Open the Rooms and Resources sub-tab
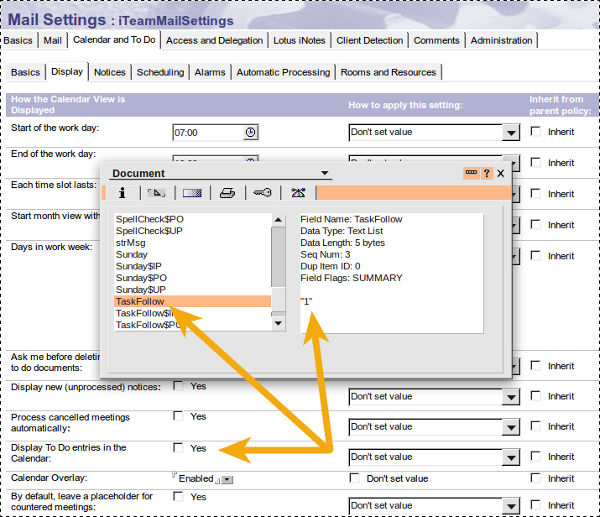Screen dimensions: 600x517 click(x=388, y=72)
